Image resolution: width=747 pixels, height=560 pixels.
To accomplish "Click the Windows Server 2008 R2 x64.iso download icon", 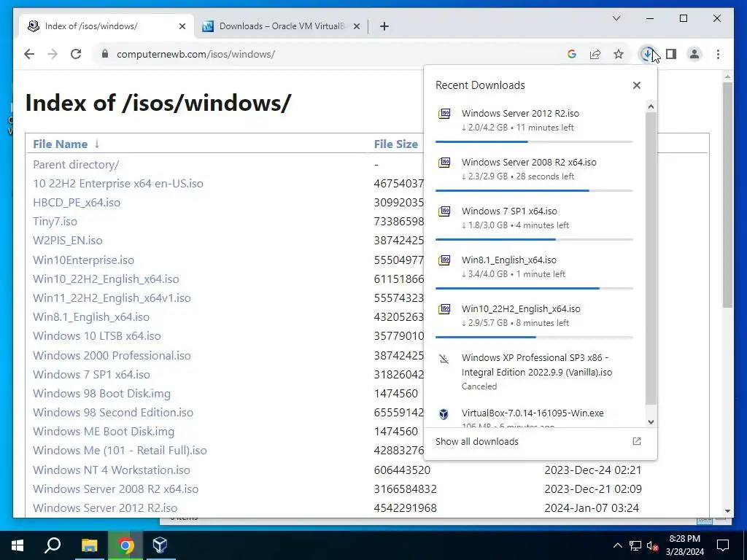I will point(444,163).
